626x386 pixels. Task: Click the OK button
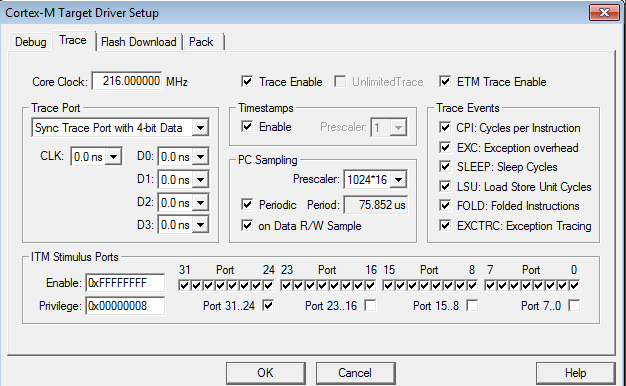pyautogui.click(x=265, y=373)
